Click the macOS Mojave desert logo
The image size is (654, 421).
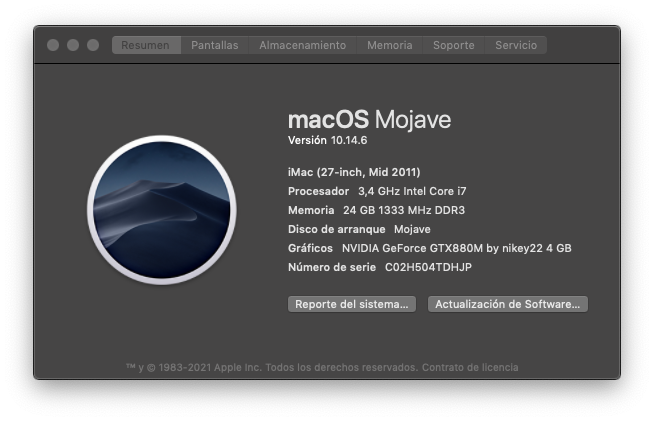pos(162,210)
